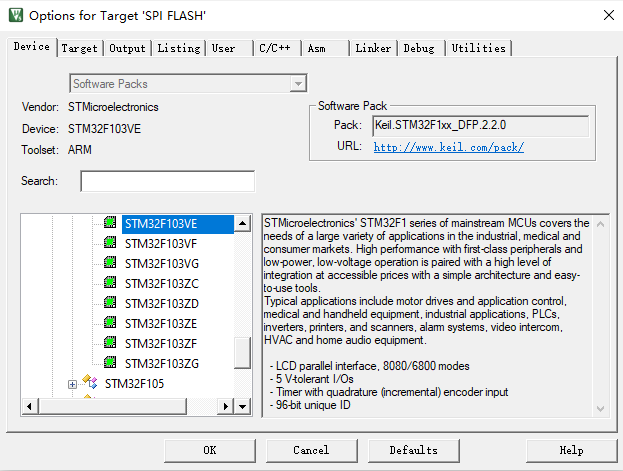Click the Cancel button
623x471 pixels.
312,450
